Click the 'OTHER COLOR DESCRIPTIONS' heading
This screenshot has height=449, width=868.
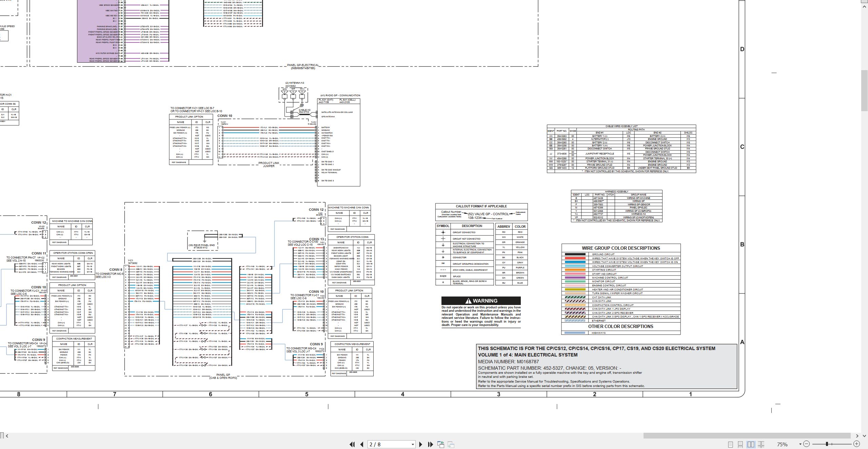[620, 326]
